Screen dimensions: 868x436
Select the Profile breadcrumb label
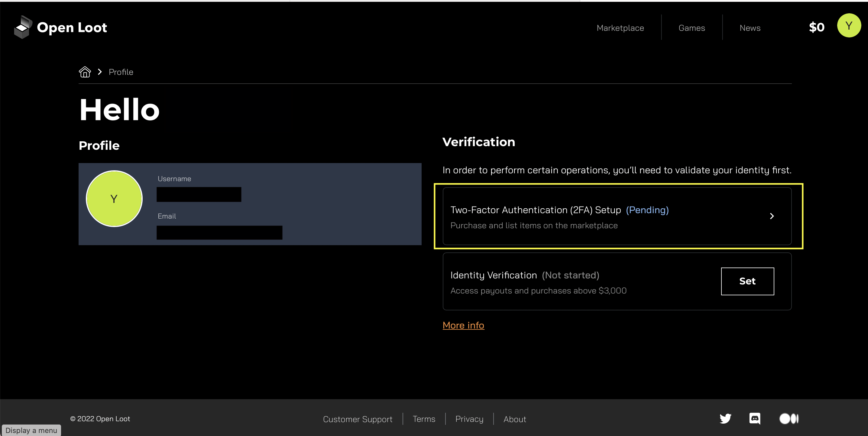coord(121,72)
